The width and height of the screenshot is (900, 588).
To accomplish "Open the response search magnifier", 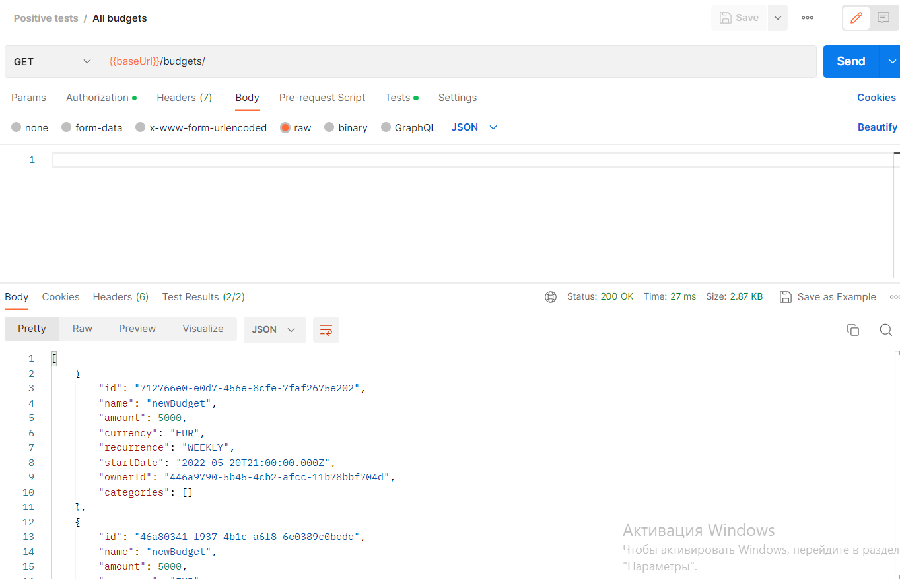I will click(885, 329).
